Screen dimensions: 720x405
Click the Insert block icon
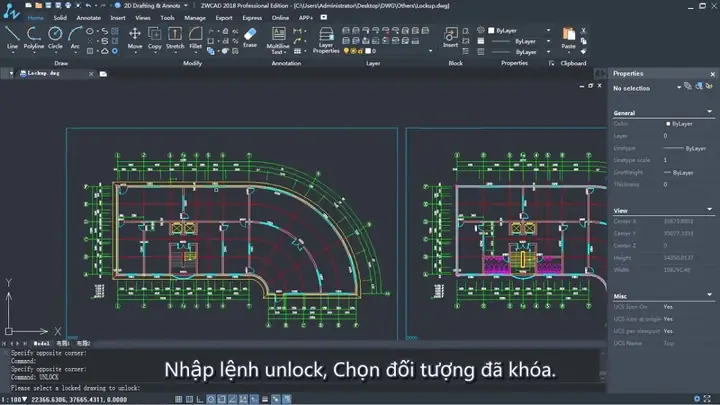(x=450, y=37)
